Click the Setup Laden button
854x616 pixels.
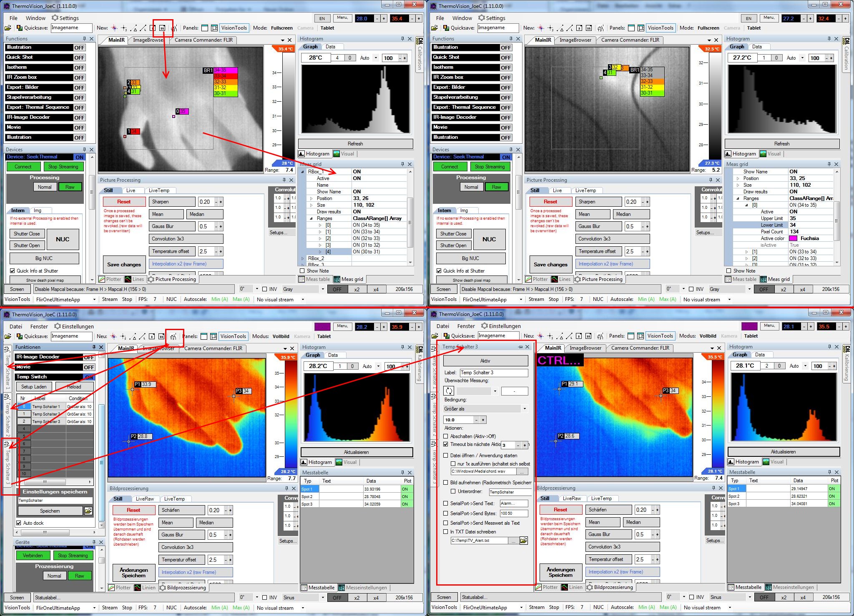coord(34,387)
